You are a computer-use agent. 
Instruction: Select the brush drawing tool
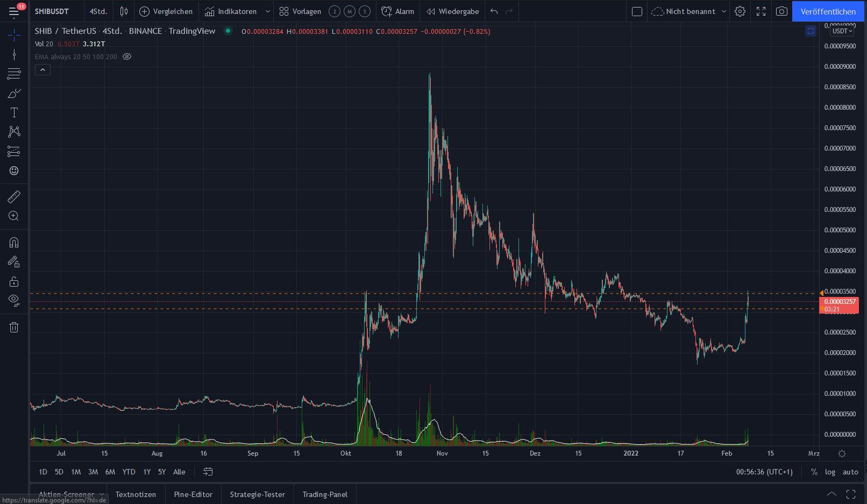14,93
